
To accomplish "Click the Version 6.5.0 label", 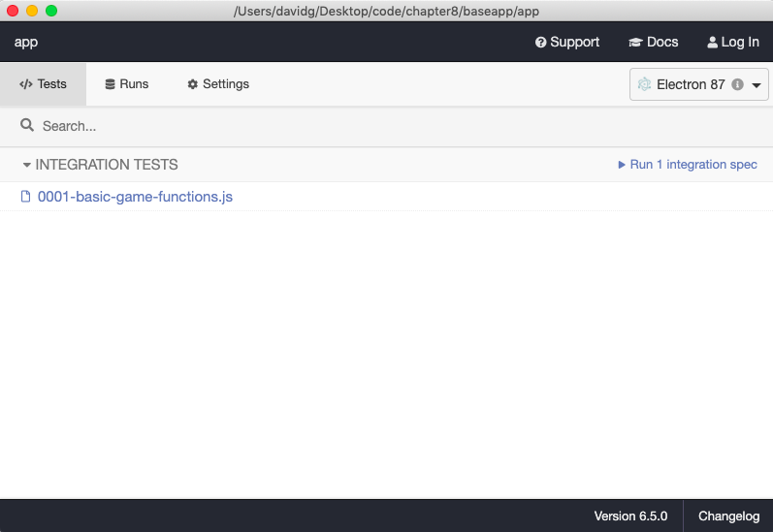I will 630,516.
